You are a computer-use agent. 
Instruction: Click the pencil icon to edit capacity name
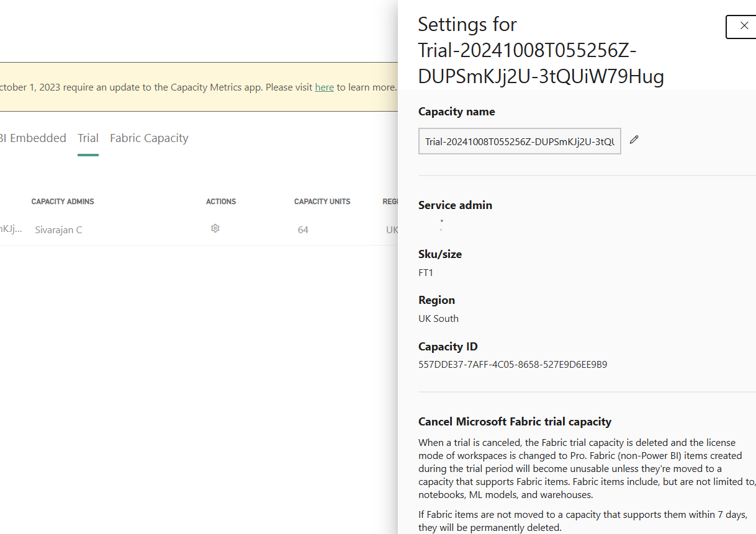tap(634, 140)
